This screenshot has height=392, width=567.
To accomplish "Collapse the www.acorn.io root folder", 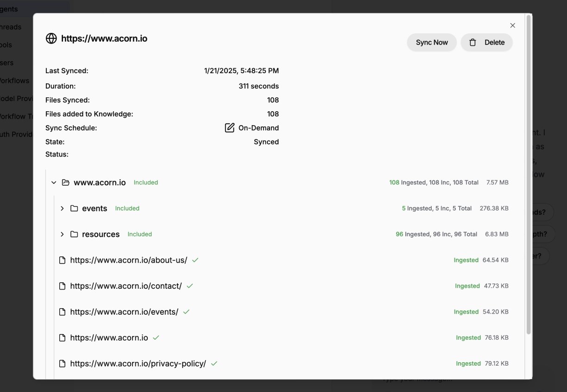I will pyautogui.click(x=54, y=183).
